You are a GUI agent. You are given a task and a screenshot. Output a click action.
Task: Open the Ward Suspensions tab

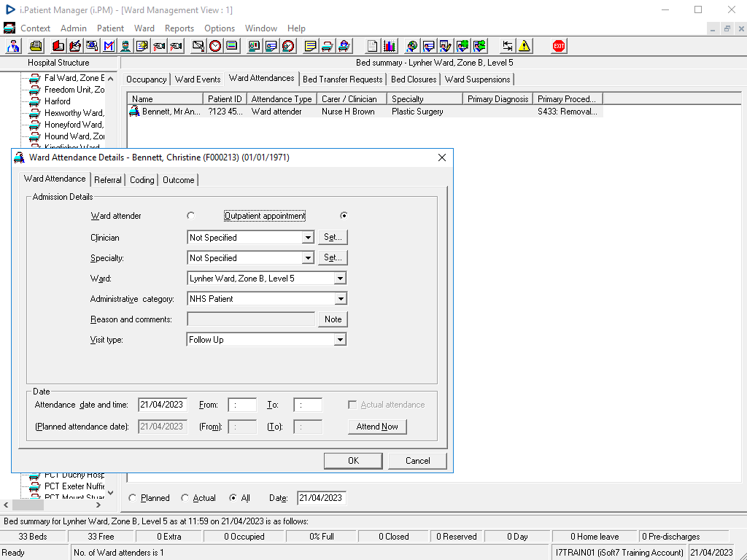(x=477, y=79)
